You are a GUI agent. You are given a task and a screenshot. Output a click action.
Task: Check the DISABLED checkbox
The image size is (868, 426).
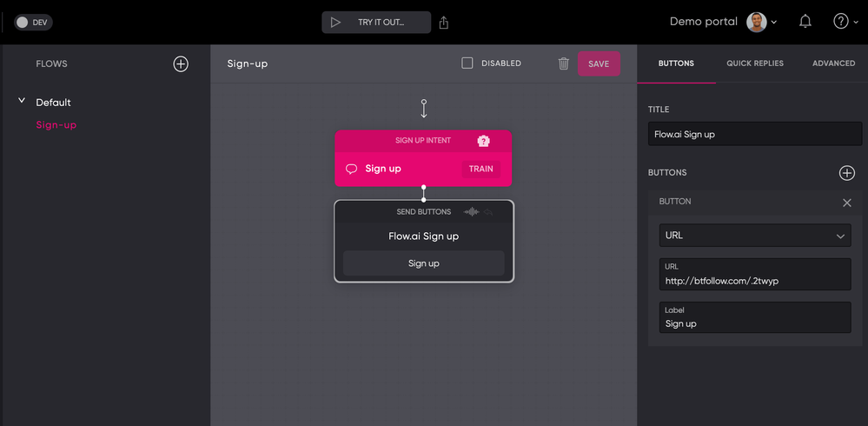(x=467, y=63)
